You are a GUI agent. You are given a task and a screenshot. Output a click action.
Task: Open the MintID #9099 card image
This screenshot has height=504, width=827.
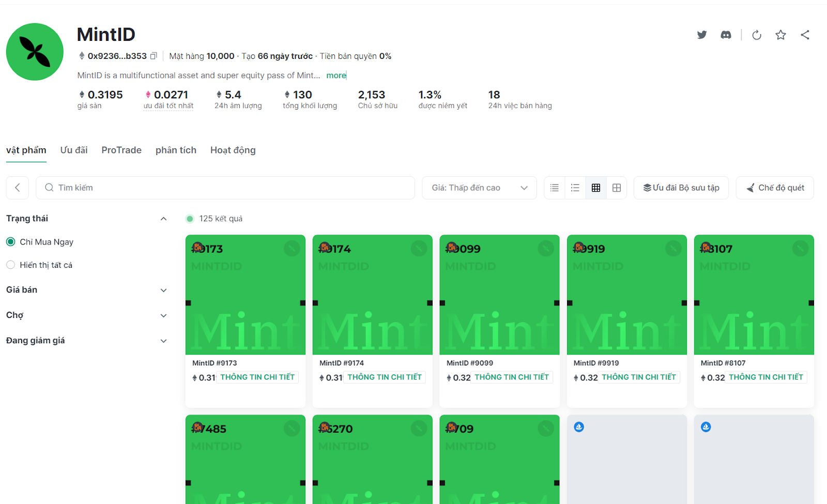coord(499,295)
